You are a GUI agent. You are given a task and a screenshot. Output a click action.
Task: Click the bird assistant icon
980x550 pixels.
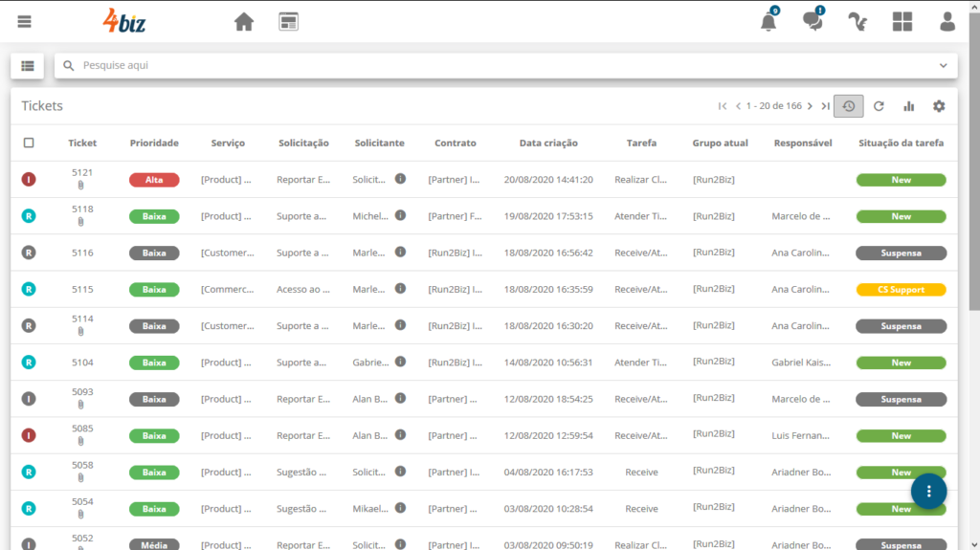[x=857, y=22]
